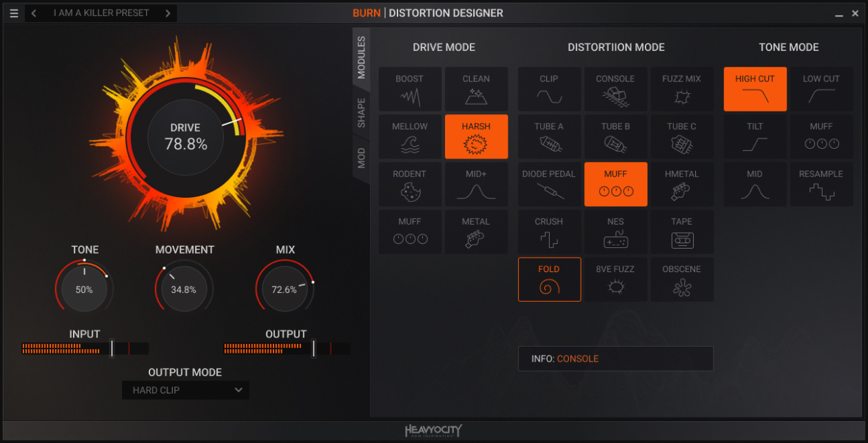Disable the active Harsh drive mode
The width and height of the screenshot is (868, 443).
pyautogui.click(x=476, y=136)
